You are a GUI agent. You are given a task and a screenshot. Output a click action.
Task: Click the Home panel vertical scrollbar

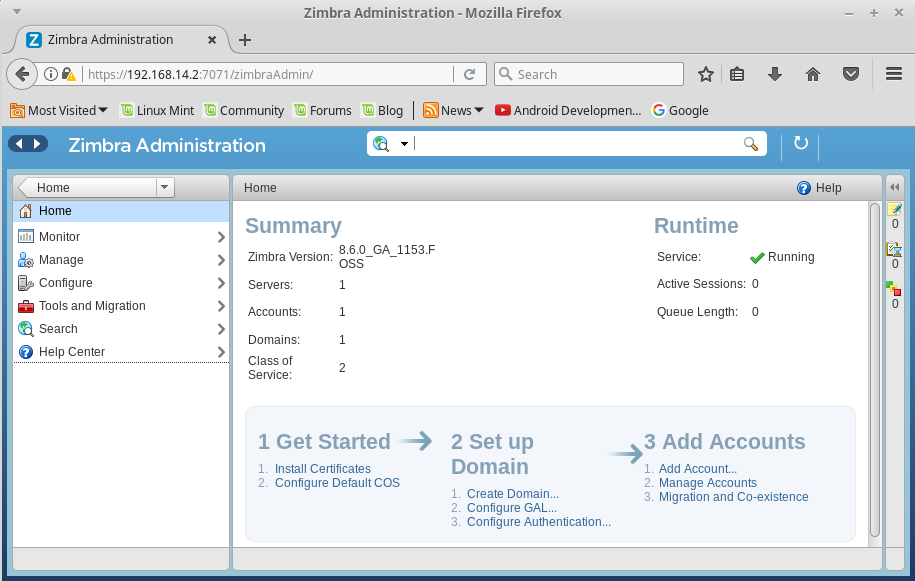pyautogui.click(x=874, y=370)
